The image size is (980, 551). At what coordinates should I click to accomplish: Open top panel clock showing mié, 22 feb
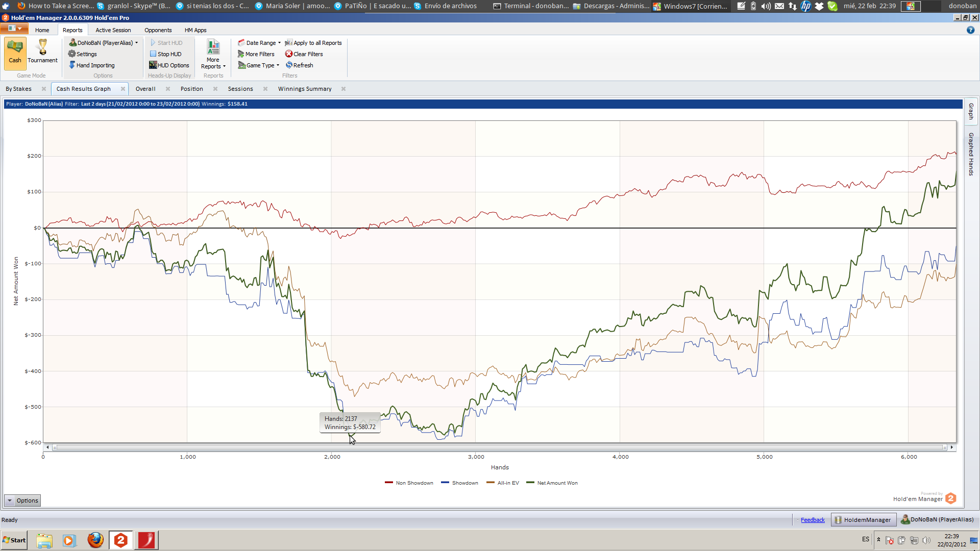pyautogui.click(x=869, y=6)
